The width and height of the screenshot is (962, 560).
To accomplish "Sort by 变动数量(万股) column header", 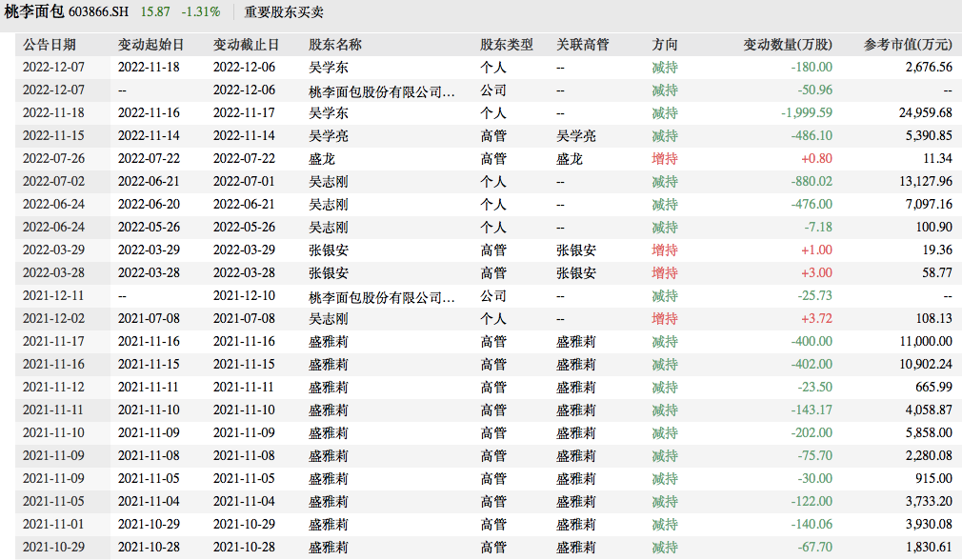I will pyautogui.click(x=788, y=45).
